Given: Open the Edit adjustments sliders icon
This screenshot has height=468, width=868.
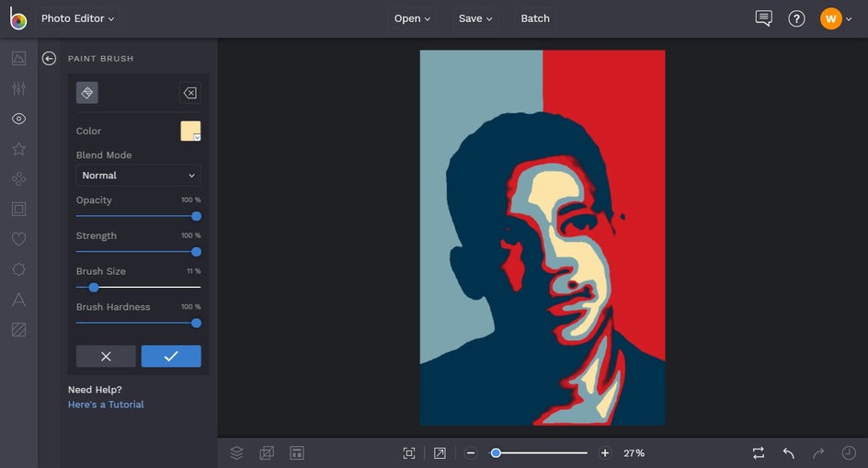Looking at the screenshot, I should 18,88.
